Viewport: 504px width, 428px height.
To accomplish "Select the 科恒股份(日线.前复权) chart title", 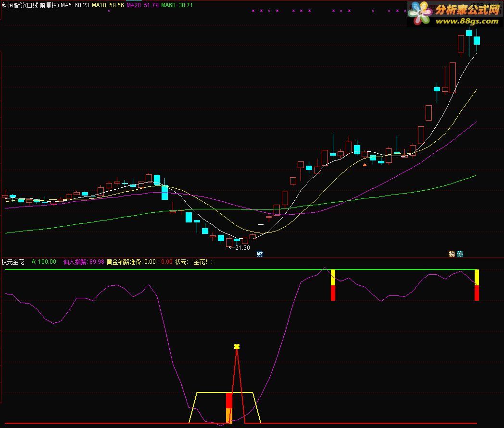I will pos(30,5).
